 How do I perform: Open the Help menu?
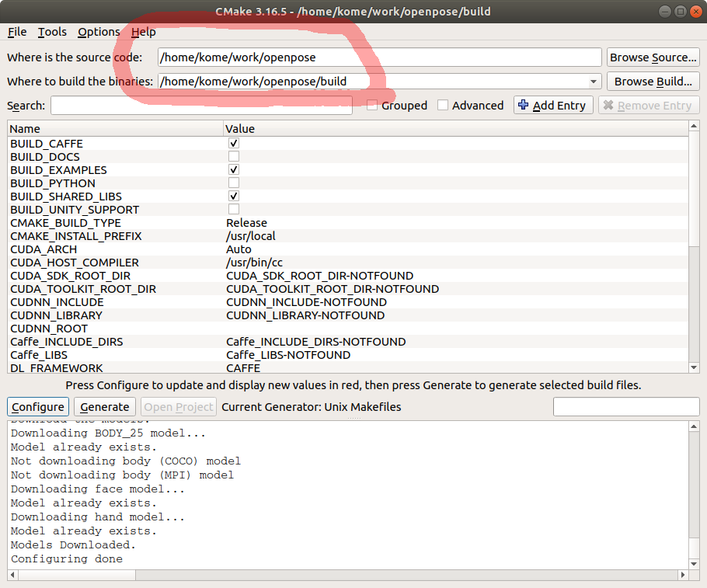tap(144, 32)
